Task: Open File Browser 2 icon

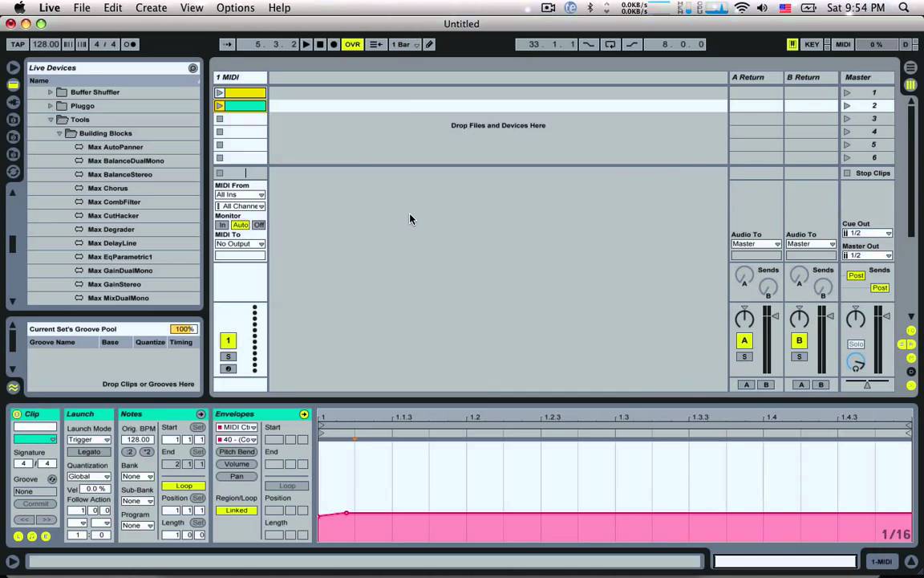Action: click(13, 136)
